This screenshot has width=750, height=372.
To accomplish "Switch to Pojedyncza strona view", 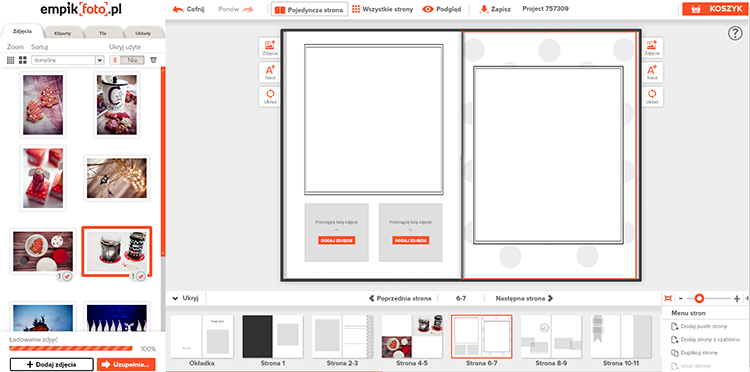I will point(309,10).
